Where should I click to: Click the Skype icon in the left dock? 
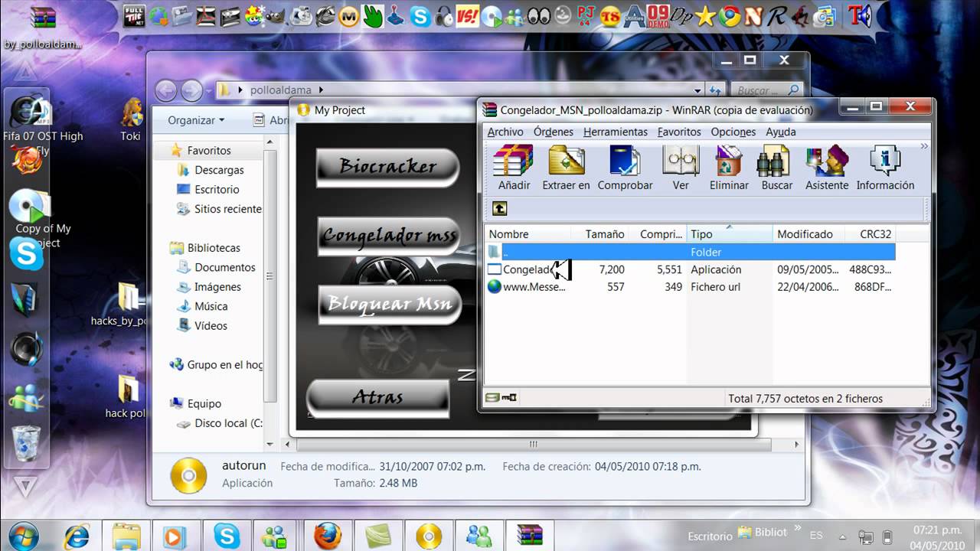coord(27,253)
